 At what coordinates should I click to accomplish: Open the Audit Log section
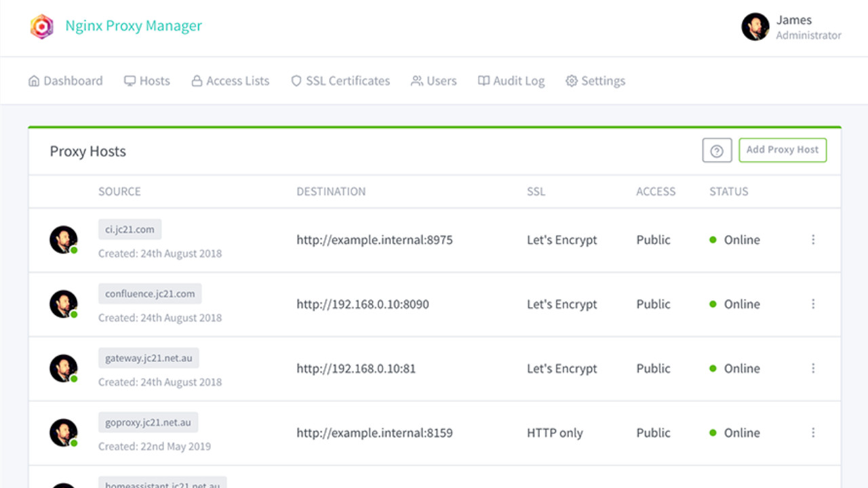[x=511, y=80]
